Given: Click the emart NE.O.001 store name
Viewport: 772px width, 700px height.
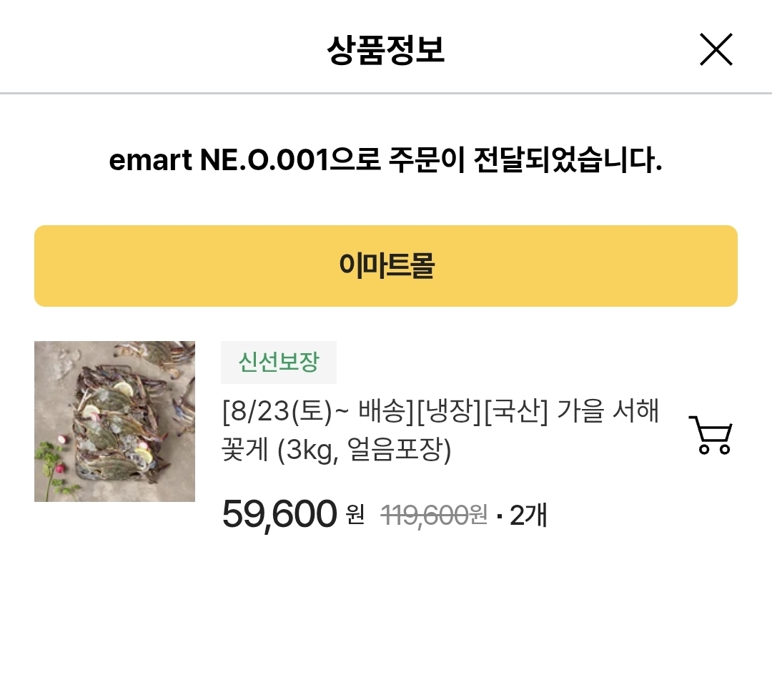Looking at the screenshot, I should point(218,162).
